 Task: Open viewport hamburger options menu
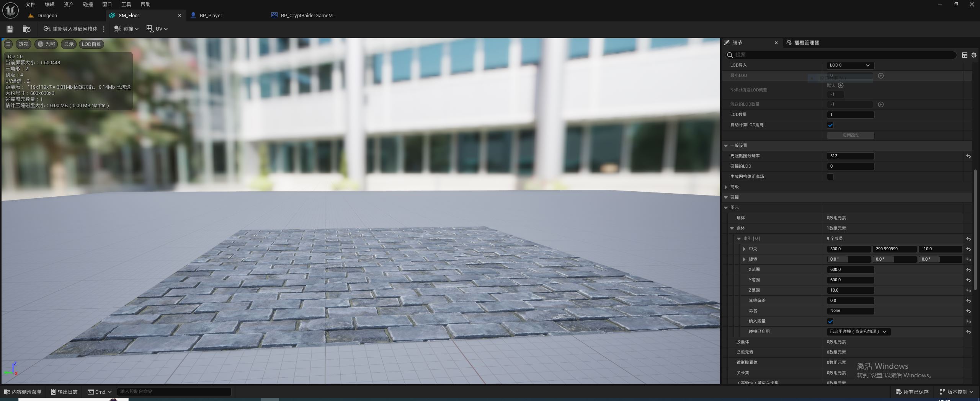8,44
